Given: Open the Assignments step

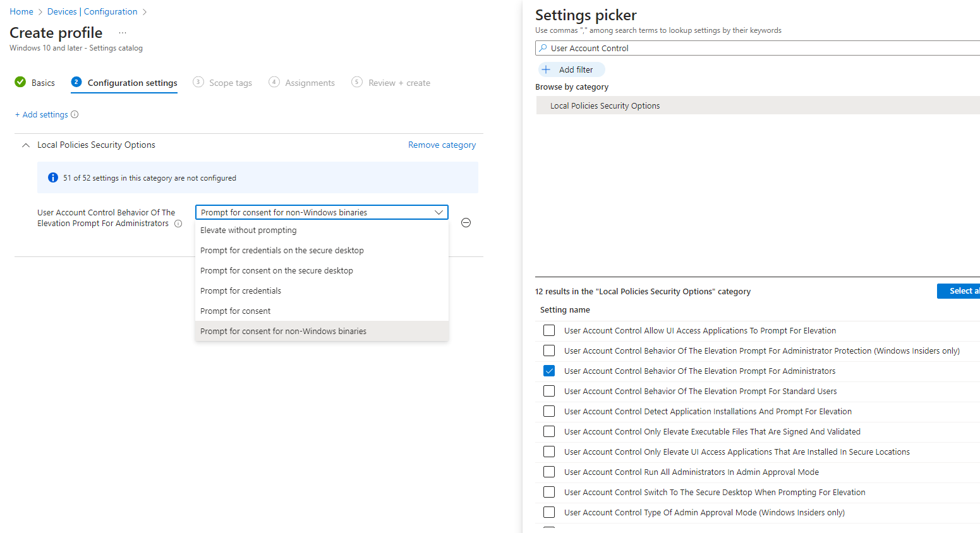Looking at the screenshot, I should pyautogui.click(x=310, y=82).
